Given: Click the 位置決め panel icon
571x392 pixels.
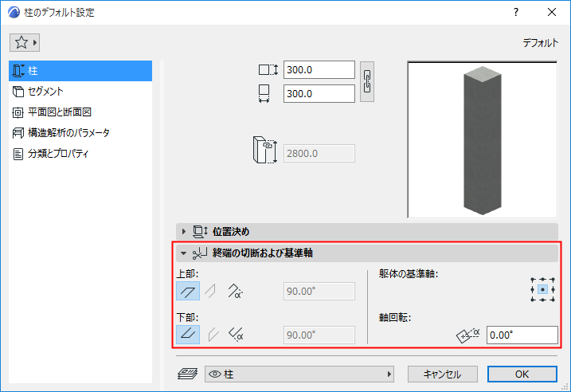Looking at the screenshot, I should 200,231.
